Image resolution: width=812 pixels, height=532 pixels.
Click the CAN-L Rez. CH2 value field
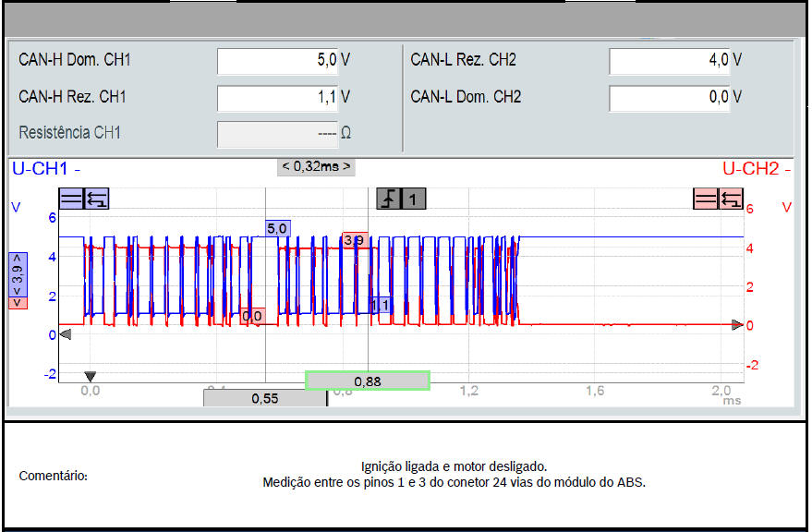coord(677,61)
